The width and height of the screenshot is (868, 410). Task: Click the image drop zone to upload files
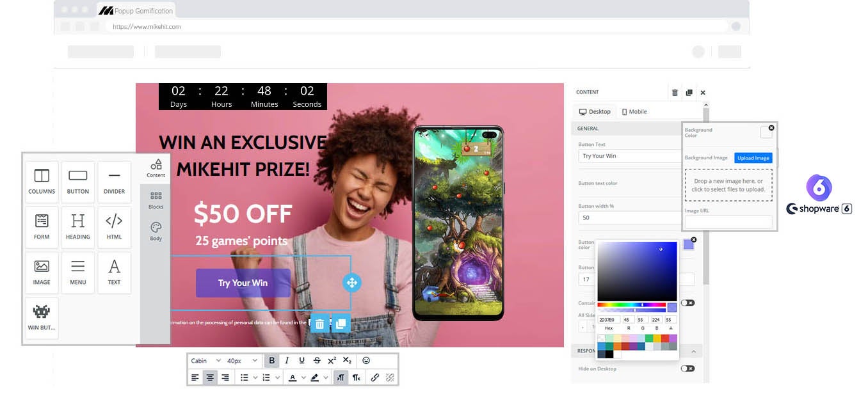coord(728,185)
